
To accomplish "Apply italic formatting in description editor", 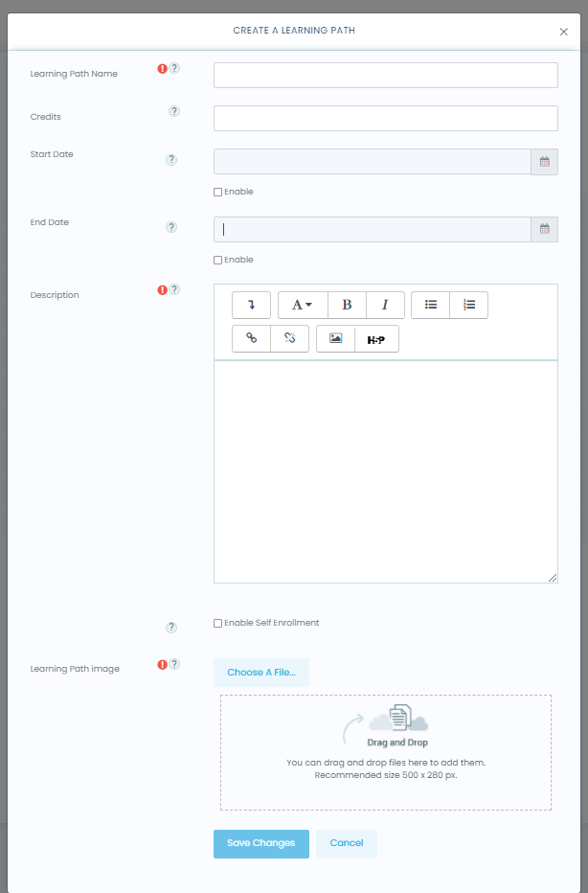I will tap(385, 305).
